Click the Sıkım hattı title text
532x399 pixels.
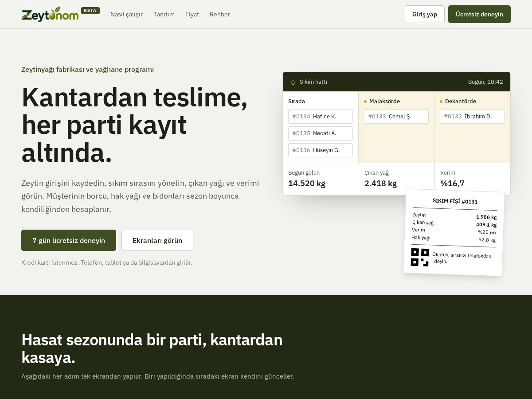pos(313,82)
